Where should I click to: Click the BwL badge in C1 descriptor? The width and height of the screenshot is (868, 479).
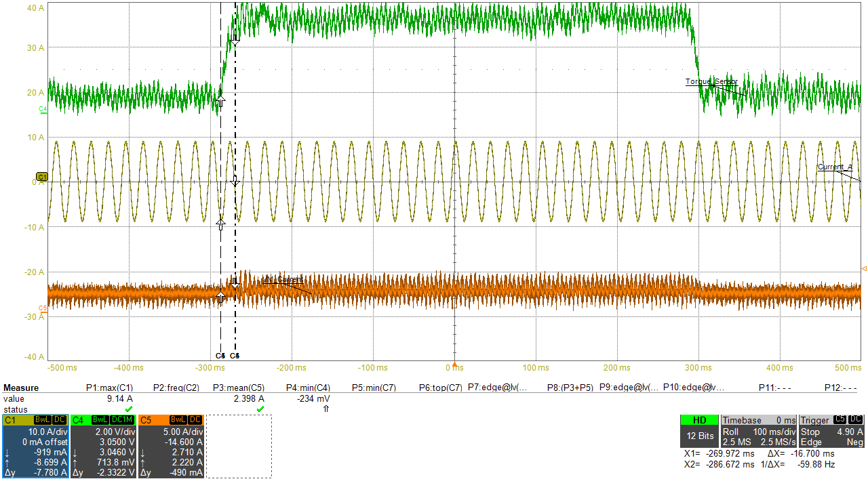point(44,420)
